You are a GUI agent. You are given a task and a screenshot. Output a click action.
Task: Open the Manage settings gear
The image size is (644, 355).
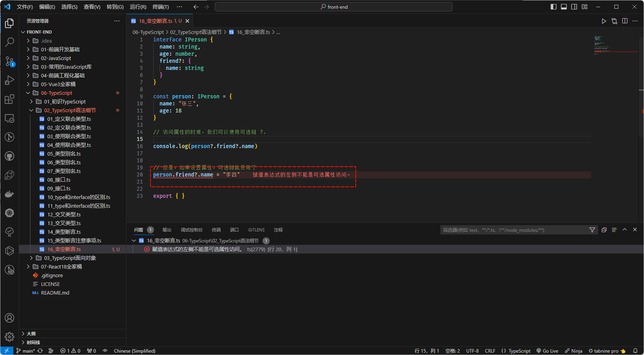9,336
